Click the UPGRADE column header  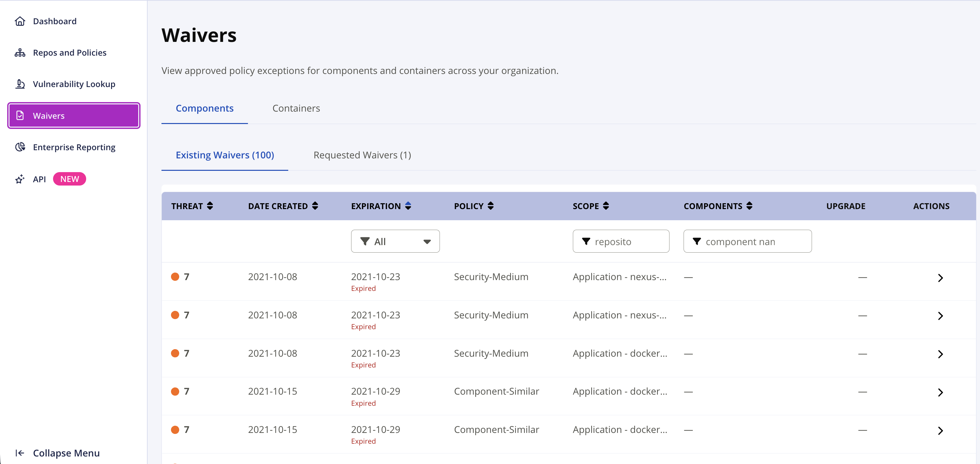846,206
